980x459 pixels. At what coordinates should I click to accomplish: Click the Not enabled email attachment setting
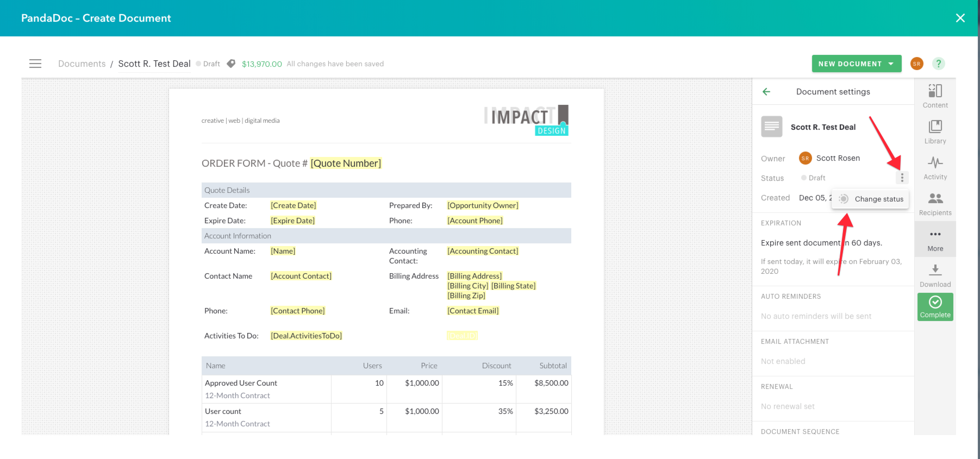click(x=783, y=361)
